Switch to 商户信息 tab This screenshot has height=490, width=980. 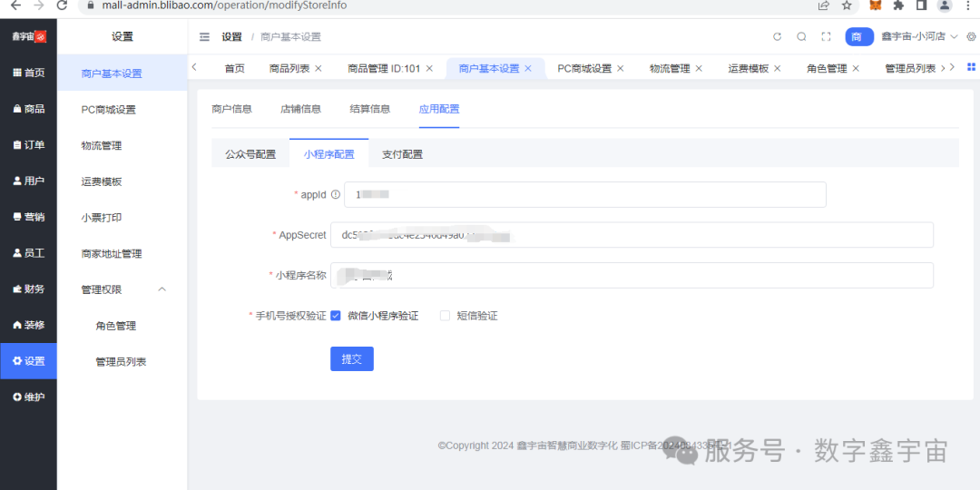point(232,109)
